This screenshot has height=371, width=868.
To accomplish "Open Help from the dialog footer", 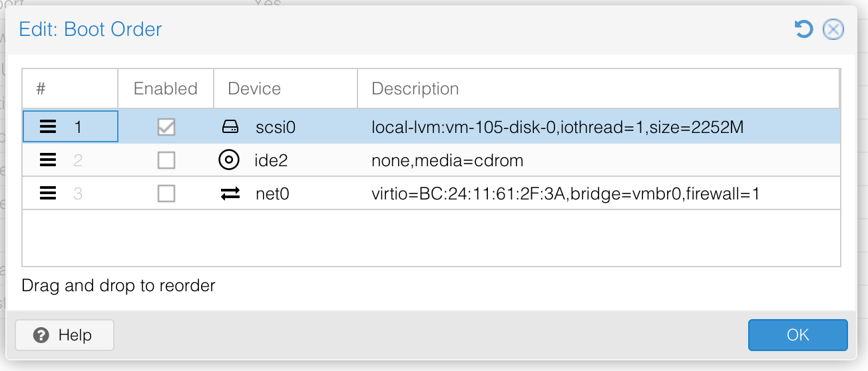I will pyautogui.click(x=65, y=335).
